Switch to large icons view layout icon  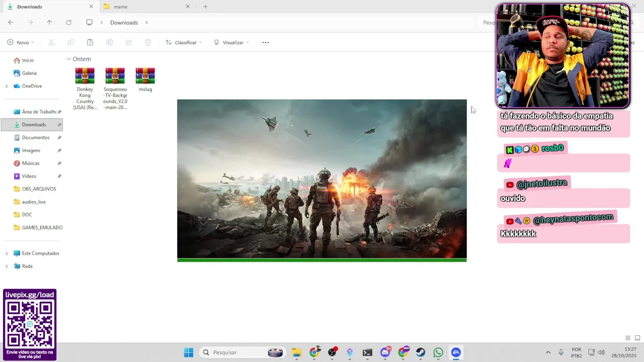pyautogui.click(x=637, y=338)
